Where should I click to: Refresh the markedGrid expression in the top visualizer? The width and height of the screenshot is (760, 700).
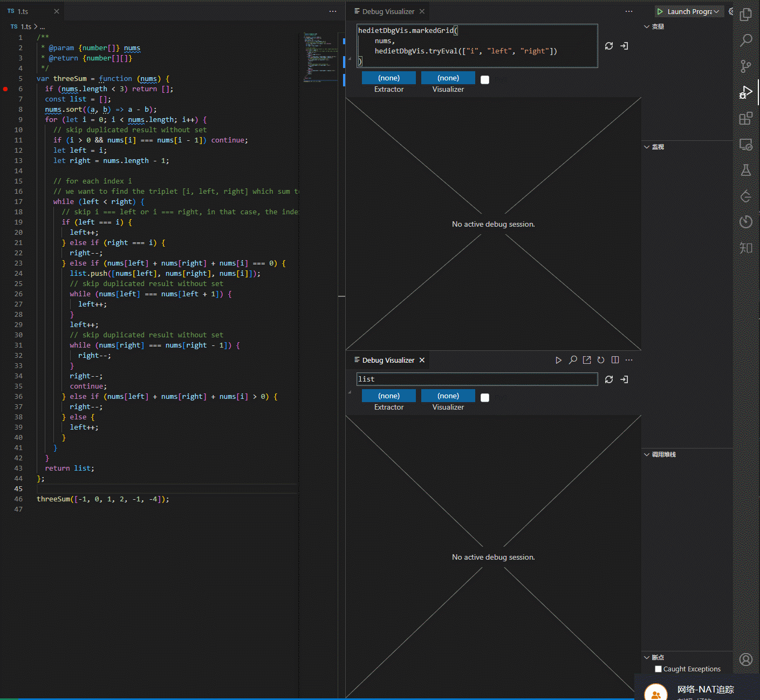point(609,46)
